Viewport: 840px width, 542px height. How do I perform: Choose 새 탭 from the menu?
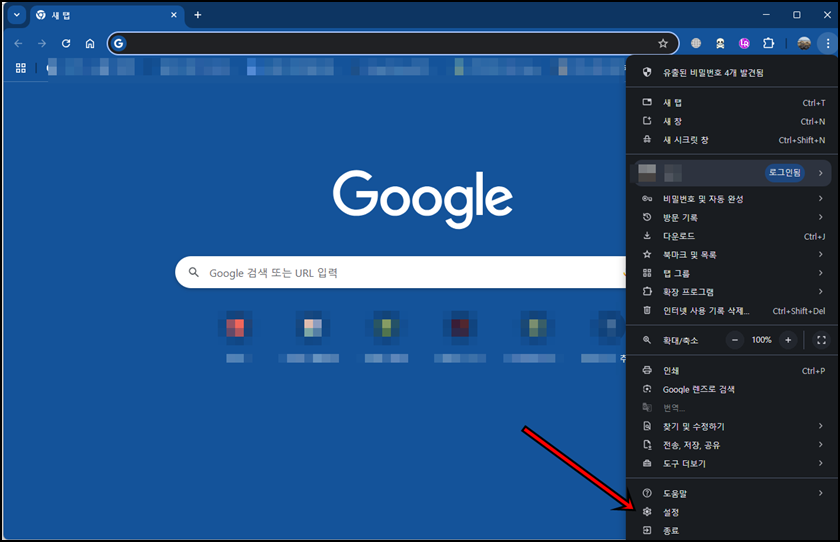[x=732, y=103]
